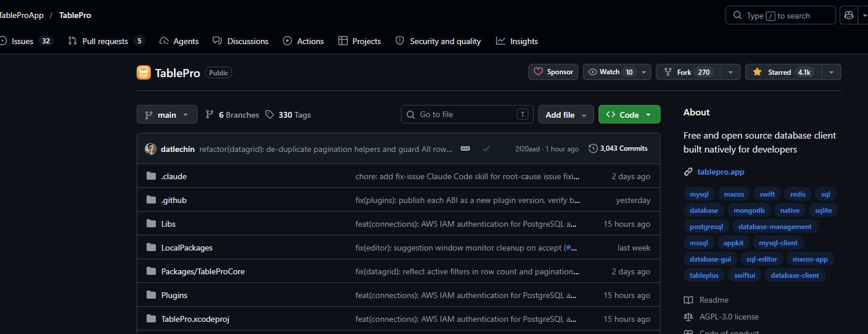Screen dimensions: 868x334
Task: Open the dropdown arrow beside Copilot icon
Action: [863, 15]
